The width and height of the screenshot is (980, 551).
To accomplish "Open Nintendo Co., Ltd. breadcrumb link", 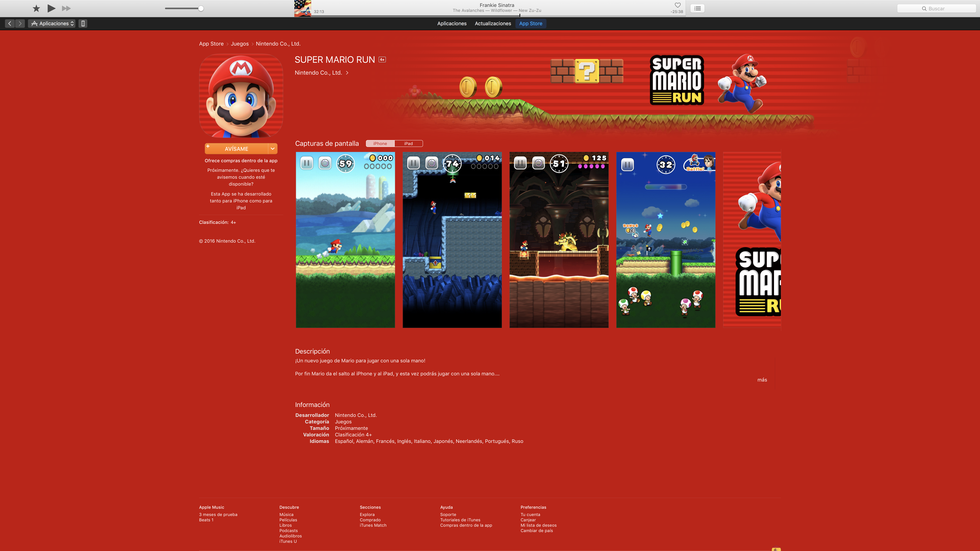I will 278,44.
